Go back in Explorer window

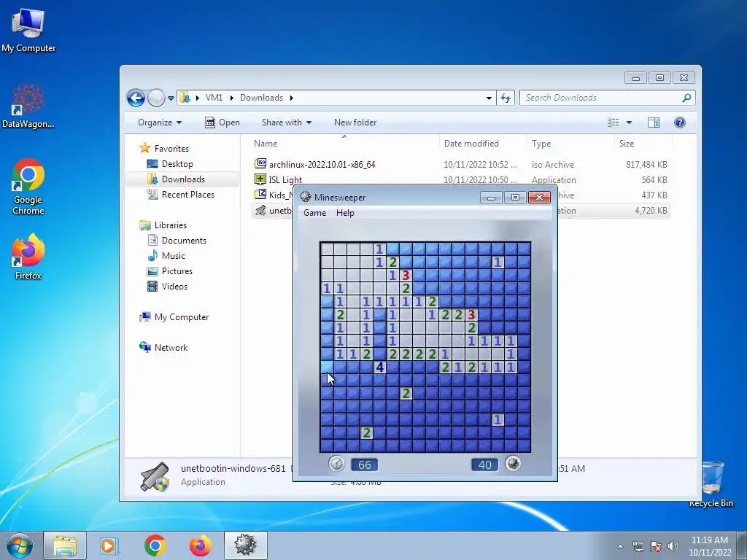(136, 98)
